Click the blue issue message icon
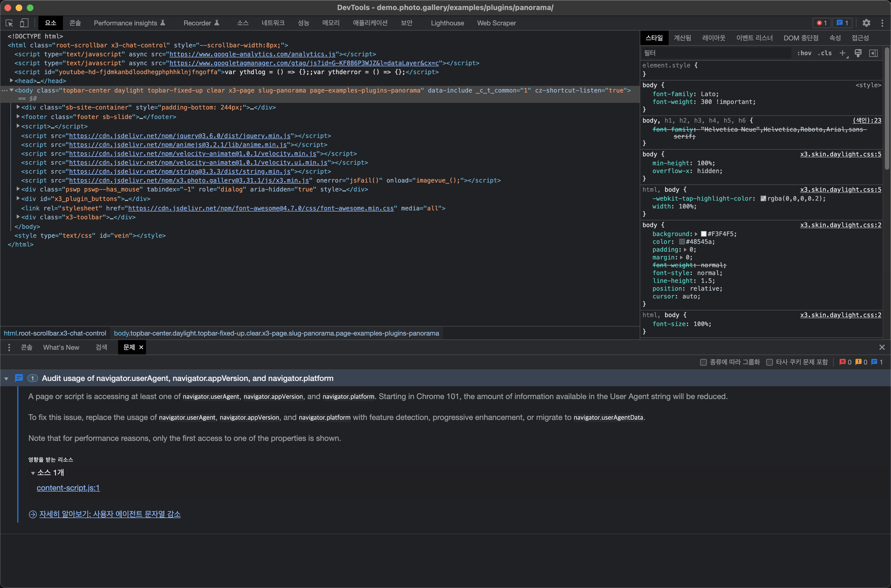Viewport: 891px width, 588px height. (19, 378)
